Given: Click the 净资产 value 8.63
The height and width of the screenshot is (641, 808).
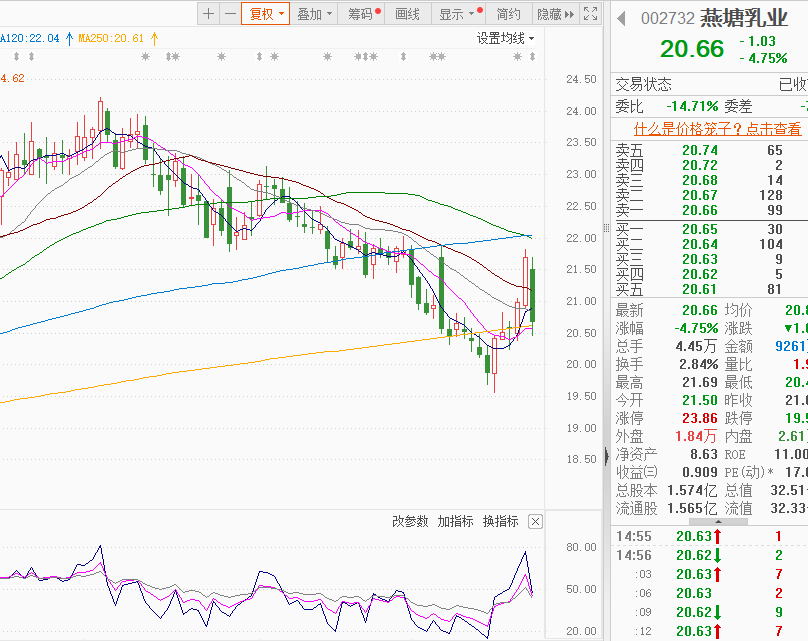Looking at the screenshot, I should click(x=704, y=454).
